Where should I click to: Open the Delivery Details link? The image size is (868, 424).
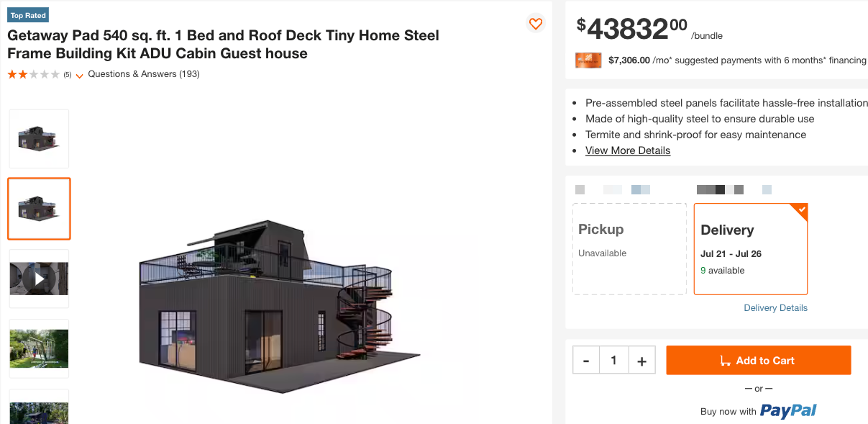click(775, 308)
